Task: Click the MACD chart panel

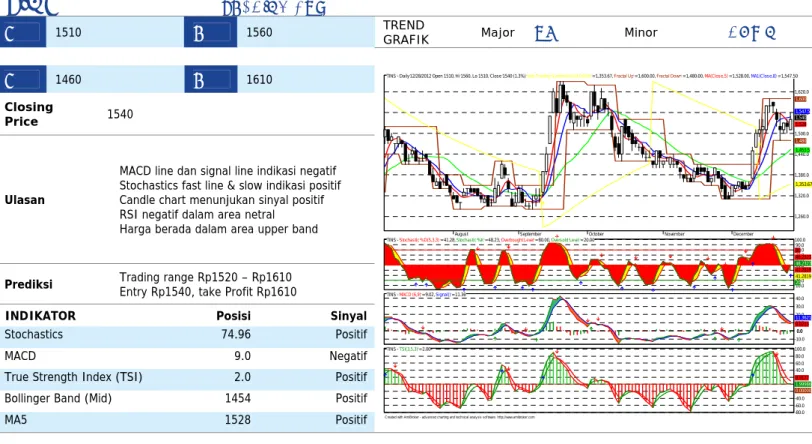Action: point(589,318)
